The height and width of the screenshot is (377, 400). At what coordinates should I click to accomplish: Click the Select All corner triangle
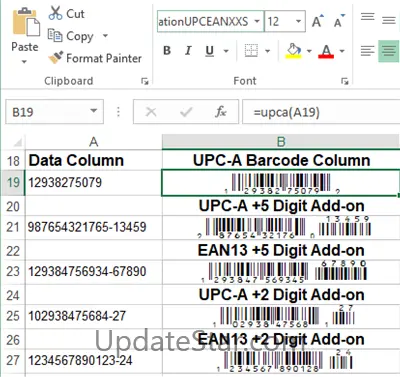click(x=17, y=142)
